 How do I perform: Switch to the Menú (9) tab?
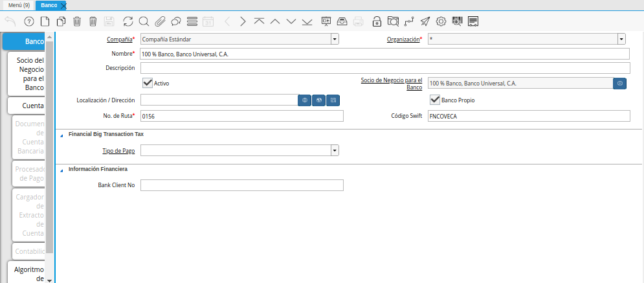[x=19, y=5]
